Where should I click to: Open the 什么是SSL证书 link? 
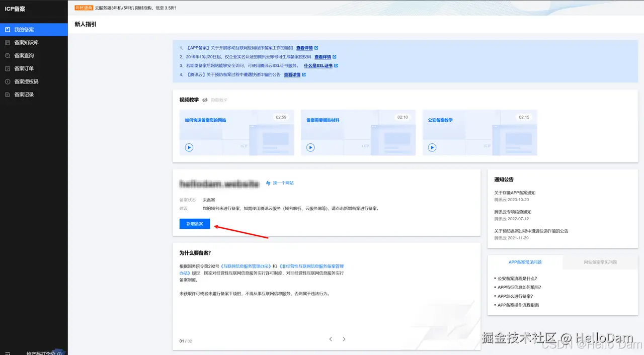[318, 65]
